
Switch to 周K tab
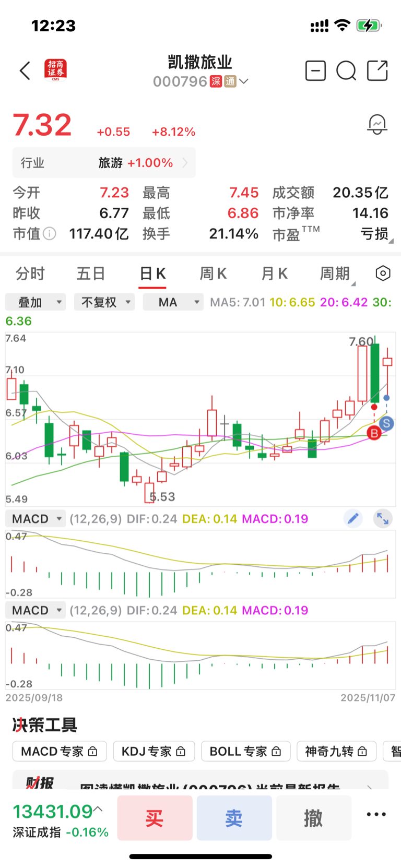[x=213, y=274]
